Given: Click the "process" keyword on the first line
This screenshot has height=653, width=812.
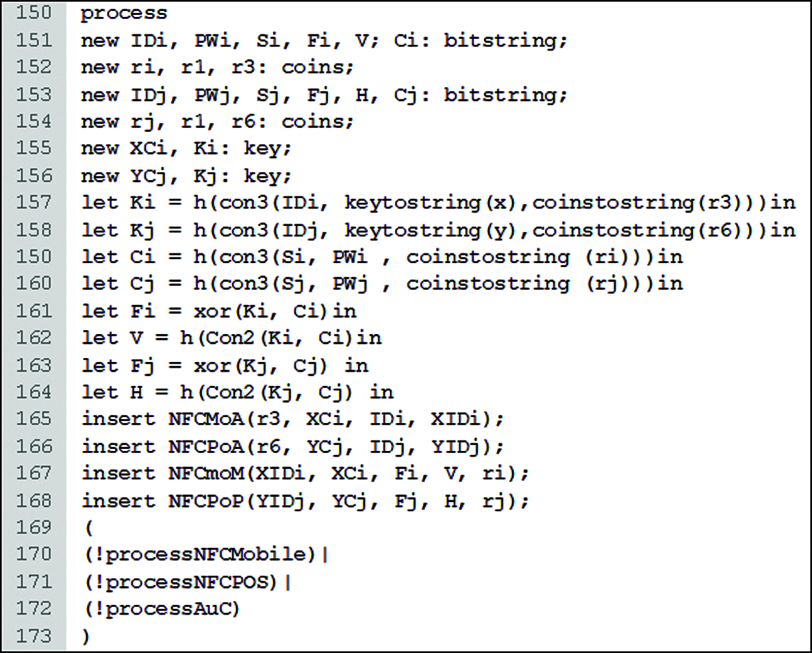Looking at the screenshot, I should tap(123, 14).
